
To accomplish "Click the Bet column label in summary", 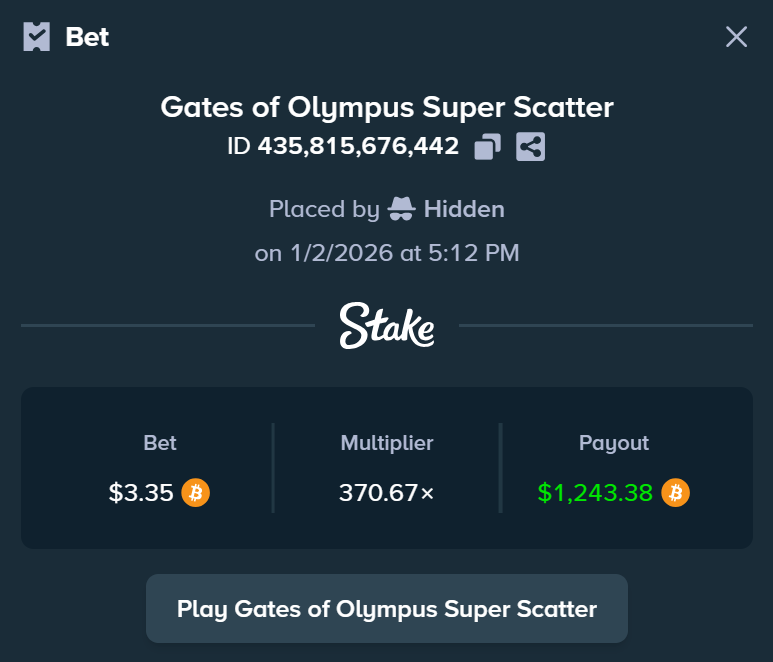I will [x=160, y=443].
